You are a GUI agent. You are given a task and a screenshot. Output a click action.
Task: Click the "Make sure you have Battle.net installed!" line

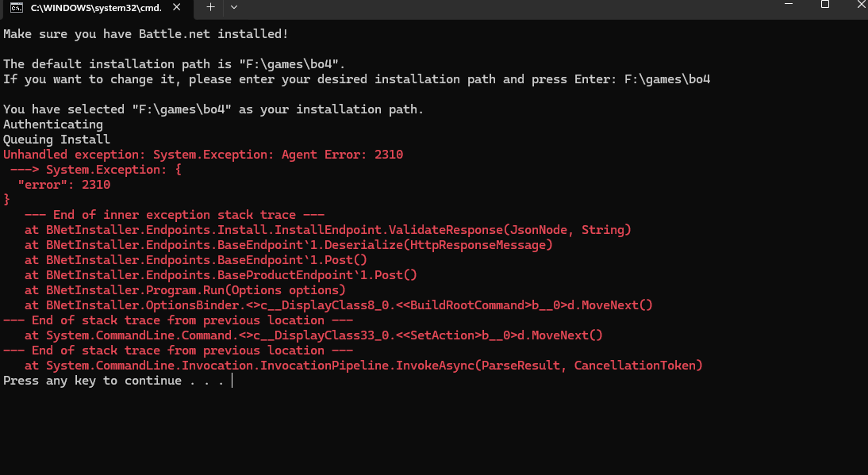pyautogui.click(x=146, y=34)
